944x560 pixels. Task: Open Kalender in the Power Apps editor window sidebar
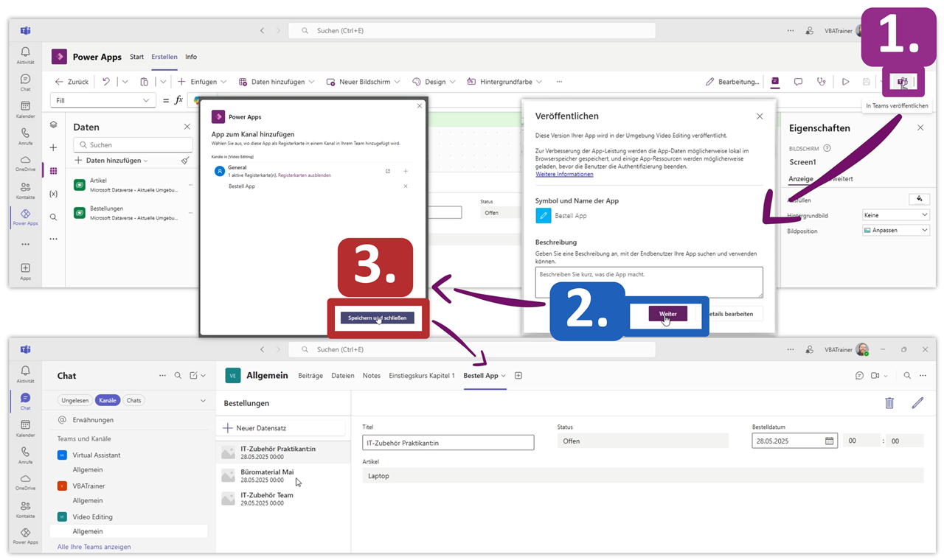[25, 110]
